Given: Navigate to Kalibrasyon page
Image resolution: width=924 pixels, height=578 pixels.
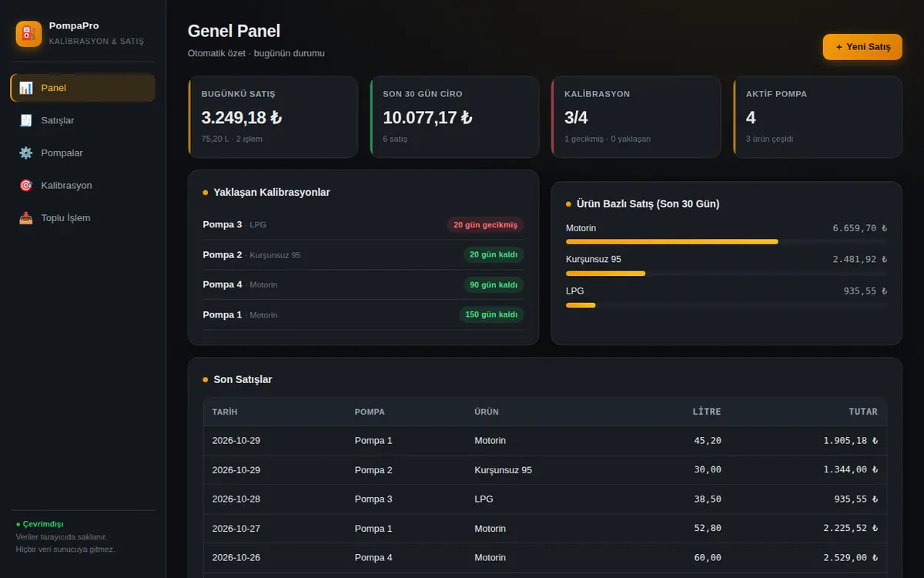Looking at the screenshot, I should 82,185.
